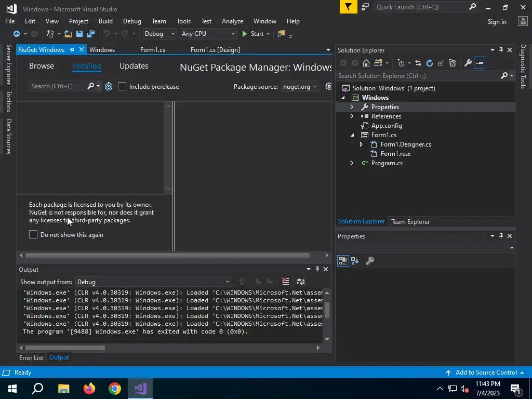Expand the Properties node in Solution Explorer

[x=352, y=107]
